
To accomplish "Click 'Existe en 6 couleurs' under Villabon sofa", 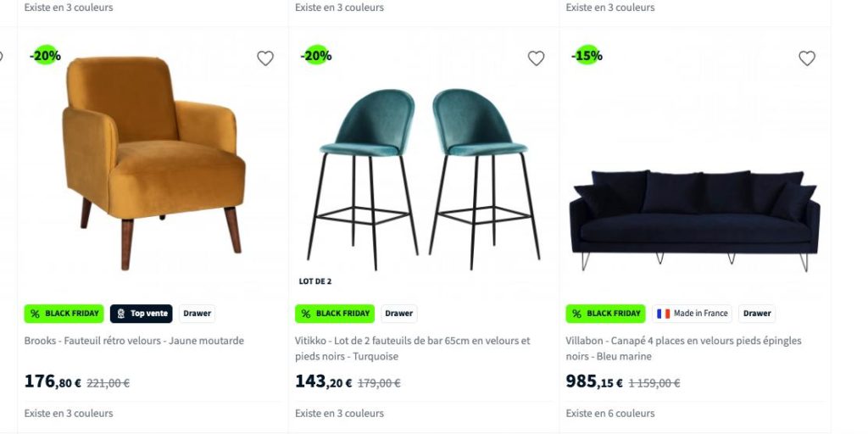I will [610, 413].
